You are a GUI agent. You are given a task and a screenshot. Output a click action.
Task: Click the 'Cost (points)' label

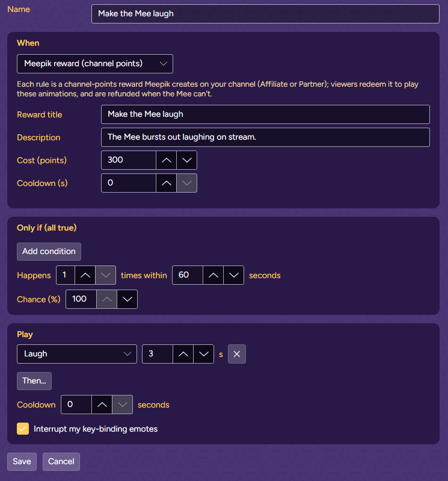(x=41, y=161)
